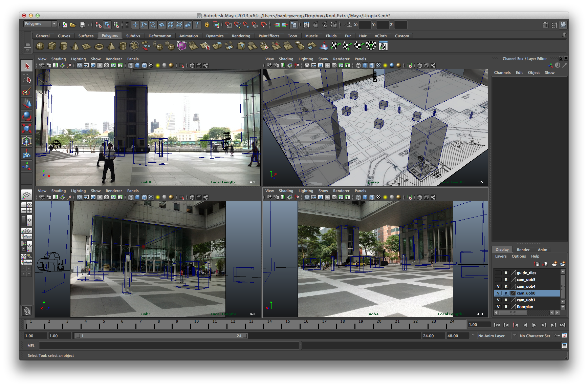Click frame 12 on the time slider
588x387 pixels.
coord(233,325)
